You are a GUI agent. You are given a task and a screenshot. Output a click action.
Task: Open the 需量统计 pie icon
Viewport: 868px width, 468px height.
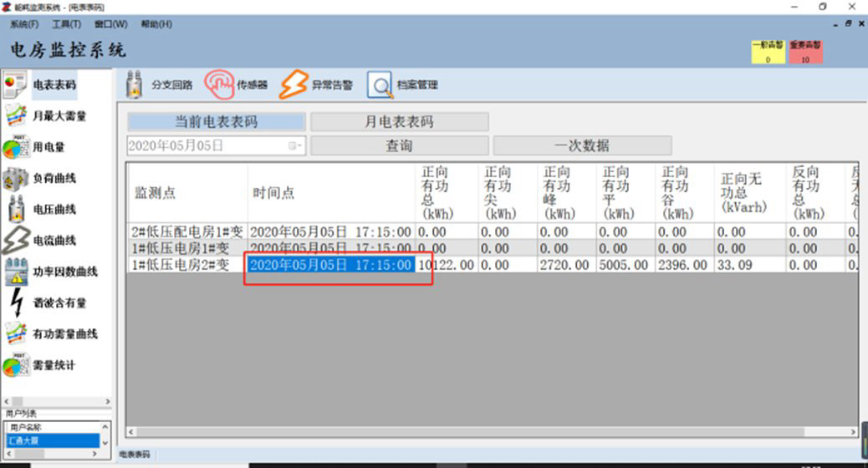pyautogui.click(x=16, y=365)
